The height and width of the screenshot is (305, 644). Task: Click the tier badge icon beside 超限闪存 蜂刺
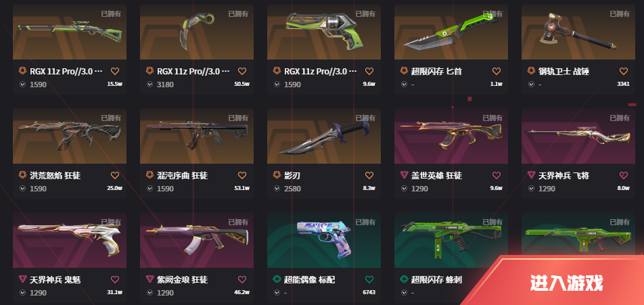tap(404, 279)
